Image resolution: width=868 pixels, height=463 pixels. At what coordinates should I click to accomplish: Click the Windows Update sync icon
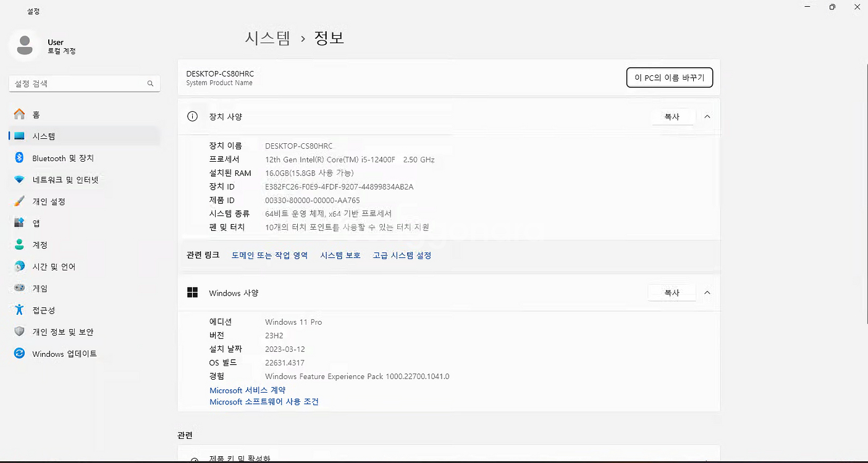20,354
